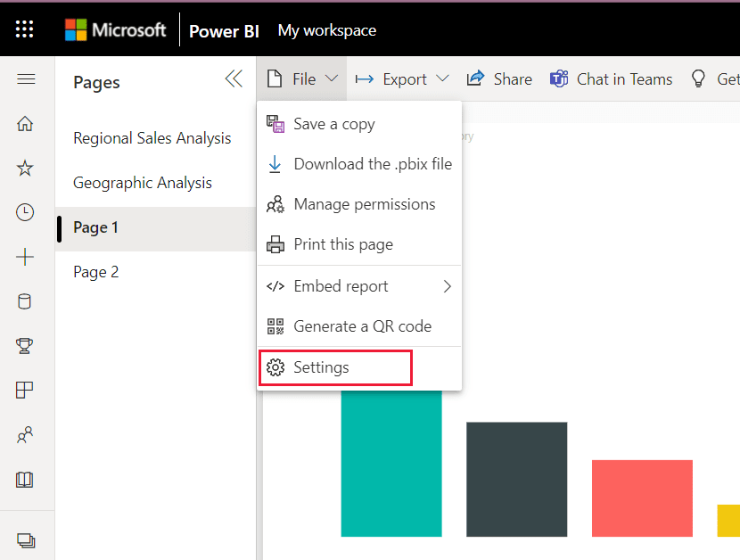Viewport: 740px width, 560px height.
Task: Open the File menu label
Action: [304, 78]
